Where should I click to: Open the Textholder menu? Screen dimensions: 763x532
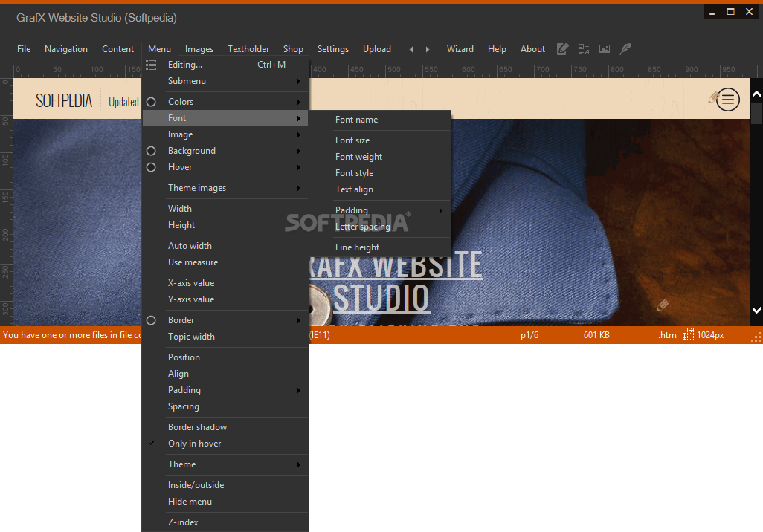248,48
